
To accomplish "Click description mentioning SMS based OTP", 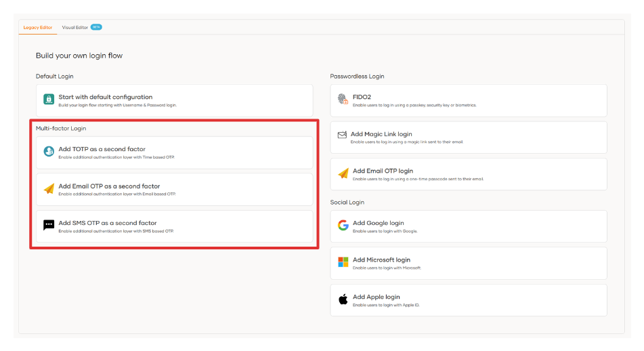I will [116, 231].
